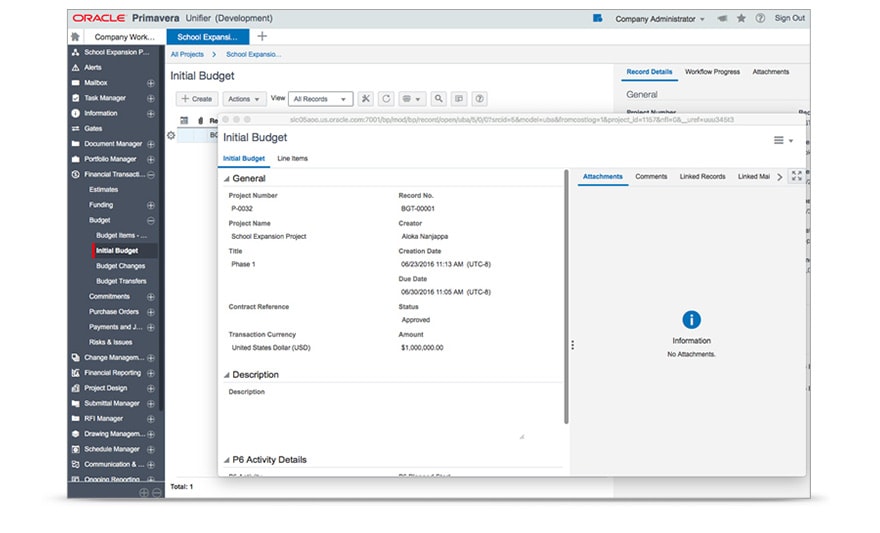880x533 pixels.
Task: Open help icon in top header
Action: tap(760, 19)
